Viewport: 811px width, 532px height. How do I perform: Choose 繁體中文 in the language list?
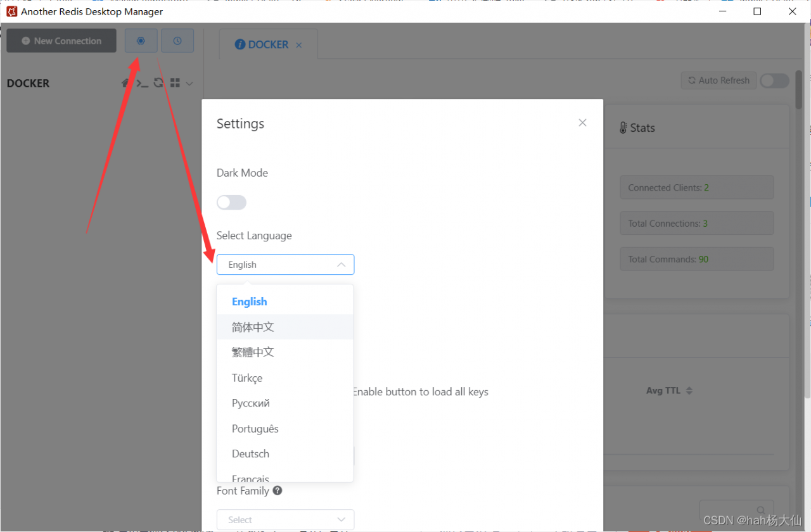coord(285,352)
